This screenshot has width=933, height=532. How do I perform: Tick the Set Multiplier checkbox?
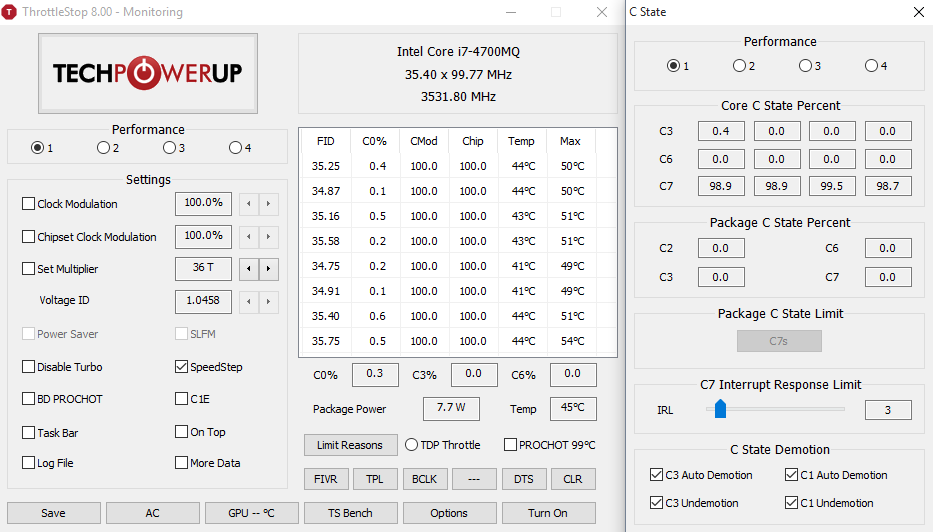(x=28, y=268)
